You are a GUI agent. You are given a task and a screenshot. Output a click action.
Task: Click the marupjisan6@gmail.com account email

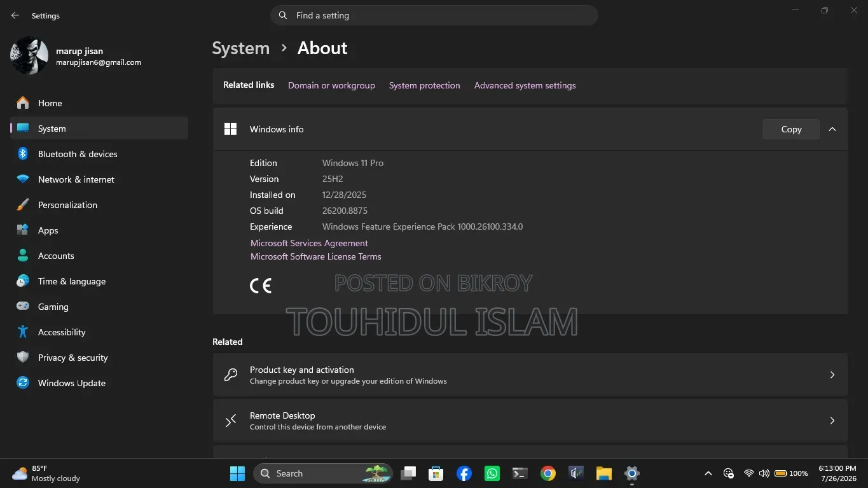coord(99,62)
